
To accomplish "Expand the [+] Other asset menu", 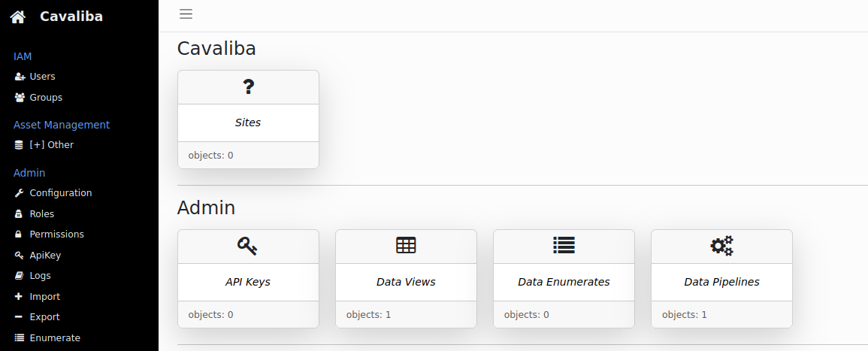I will coord(51,145).
